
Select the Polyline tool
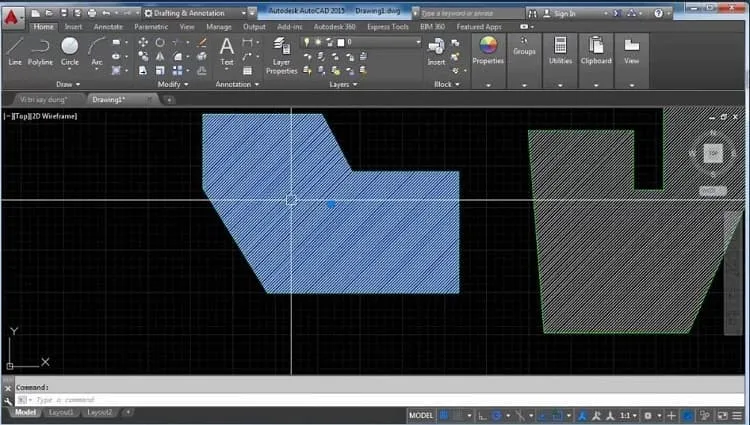40,52
